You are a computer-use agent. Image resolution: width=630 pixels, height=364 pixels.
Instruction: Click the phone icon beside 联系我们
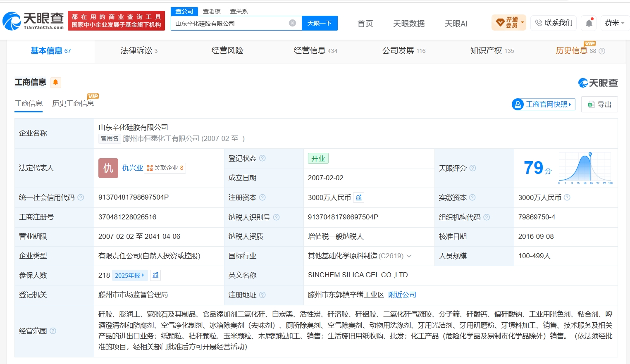click(x=538, y=23)
